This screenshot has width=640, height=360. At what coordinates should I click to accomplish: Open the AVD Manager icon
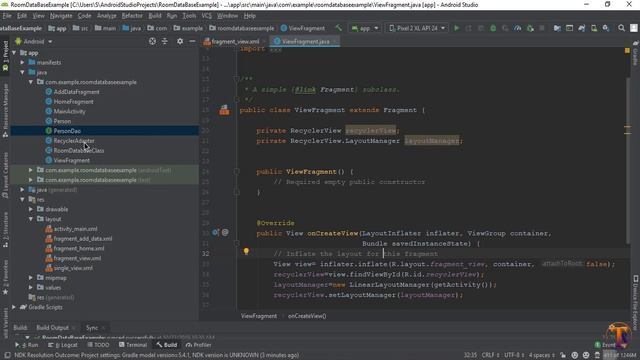[x=594, y=28]
